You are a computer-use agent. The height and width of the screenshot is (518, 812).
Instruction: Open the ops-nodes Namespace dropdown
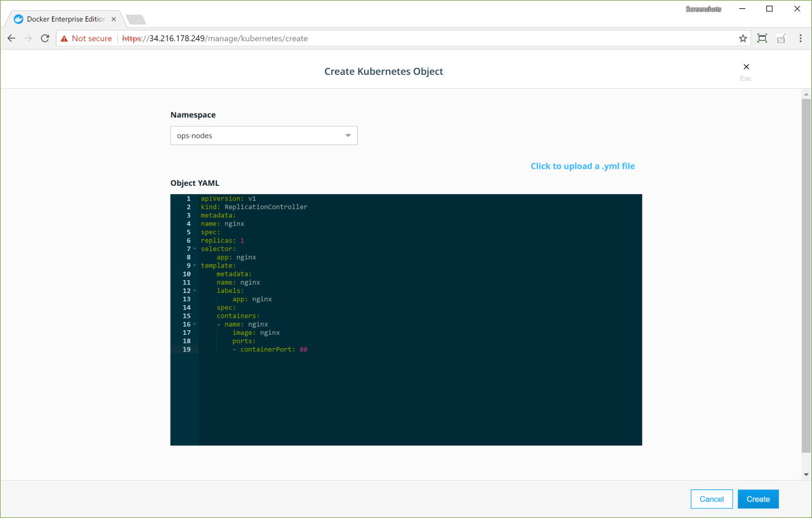[264, 136]
